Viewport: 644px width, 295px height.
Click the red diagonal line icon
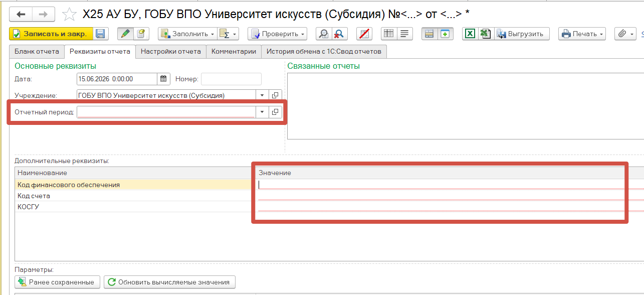coord(364,34)
